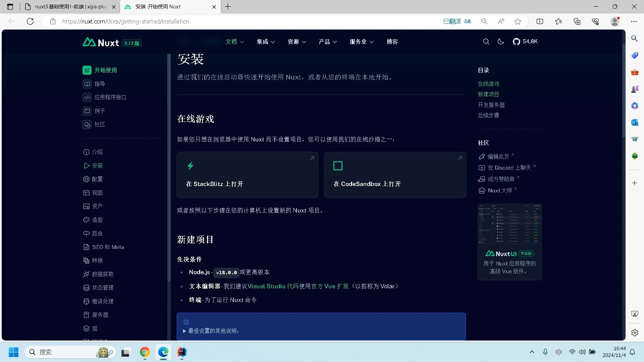
Task: Open browser split screen icon
Action: (x=540, y=21)
